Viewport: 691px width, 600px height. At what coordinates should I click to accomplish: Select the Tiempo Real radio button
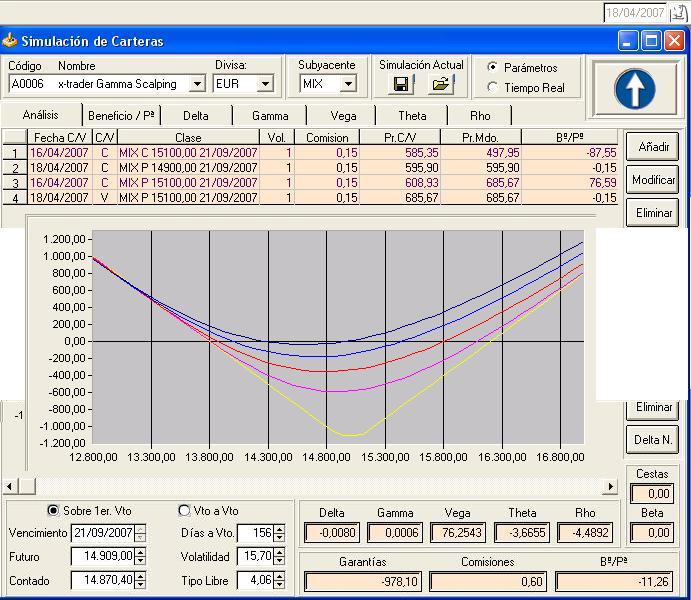pyautogui.click(x=493, y=87)
